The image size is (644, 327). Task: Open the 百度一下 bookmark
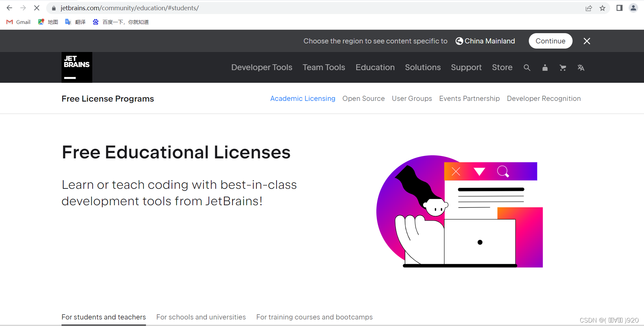[121, 22]
